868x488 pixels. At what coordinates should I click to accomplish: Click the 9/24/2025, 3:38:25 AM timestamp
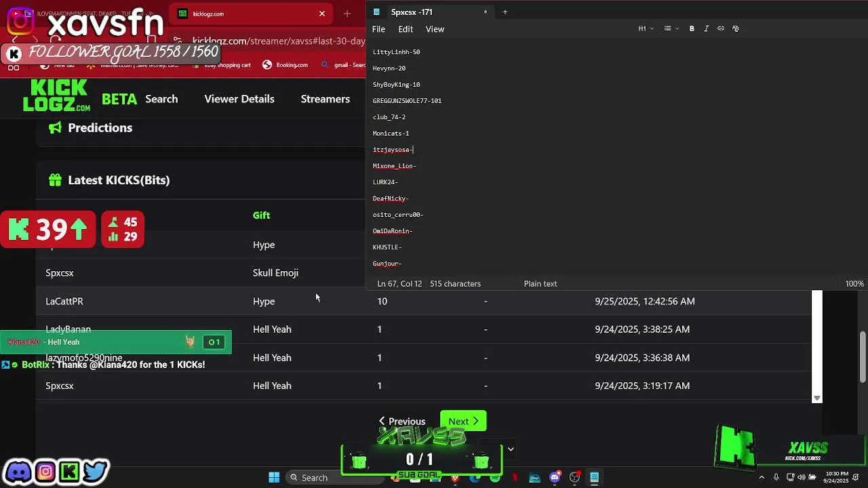coord(642,329)
